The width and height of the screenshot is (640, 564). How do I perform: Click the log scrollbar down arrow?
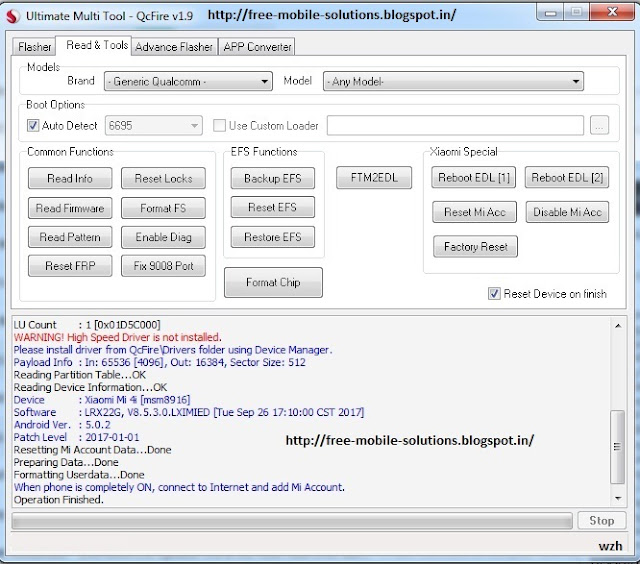pyautogui.click(x=618, y=498)
